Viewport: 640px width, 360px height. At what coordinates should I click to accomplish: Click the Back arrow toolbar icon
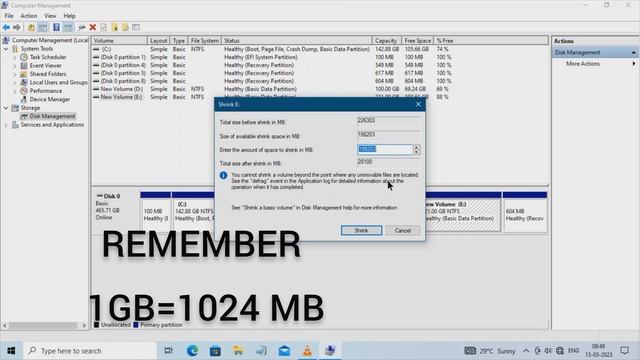tap(6, 27)
